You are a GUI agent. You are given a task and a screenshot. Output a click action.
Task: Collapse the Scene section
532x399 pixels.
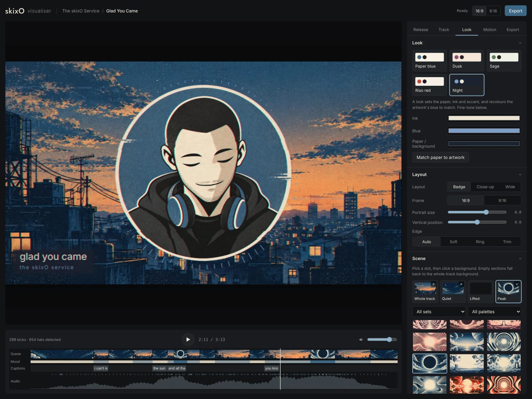(520, 259)
